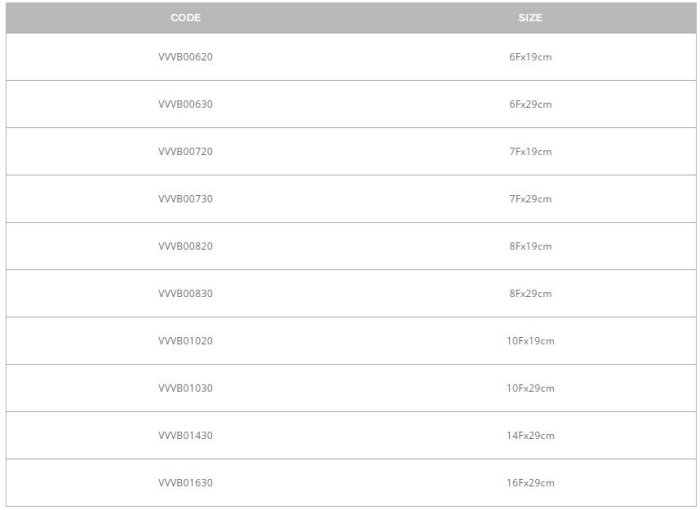The height and width of the screenshot is (510, 700).
Task: Select the 16Fx29cm size entry
Action: point(530,483)
